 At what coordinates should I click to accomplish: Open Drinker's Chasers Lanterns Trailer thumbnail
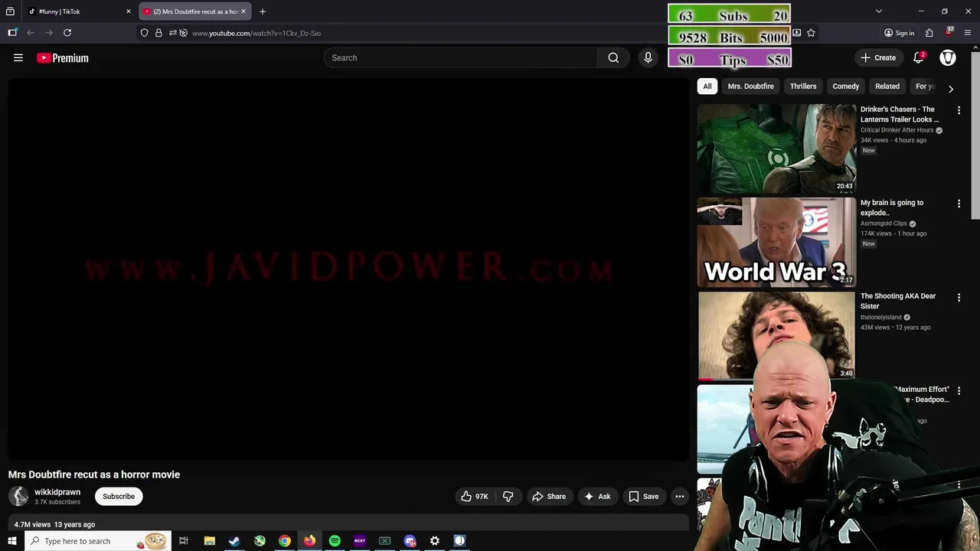click(x=776, y=148)
